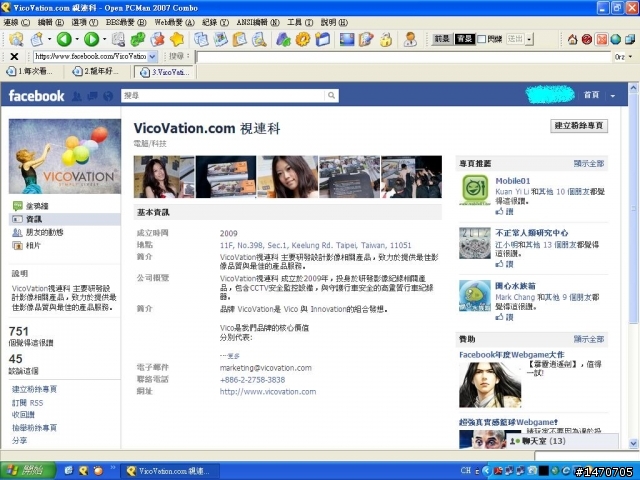Click the 首頁 home link in Facebook header
This screenshot has width=640, height=480.
click(x=591, y=96)
